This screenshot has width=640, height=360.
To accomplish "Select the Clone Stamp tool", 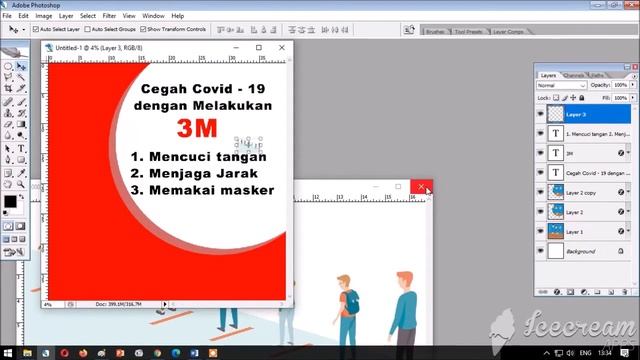I will coord(8,113).
